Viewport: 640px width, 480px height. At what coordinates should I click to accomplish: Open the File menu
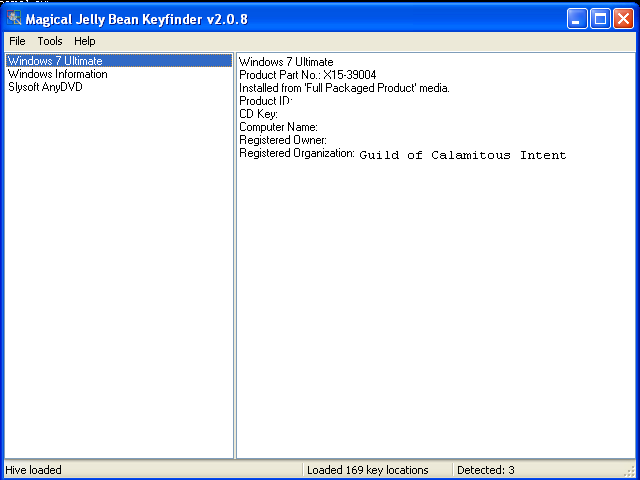click(x=17, y=41)
